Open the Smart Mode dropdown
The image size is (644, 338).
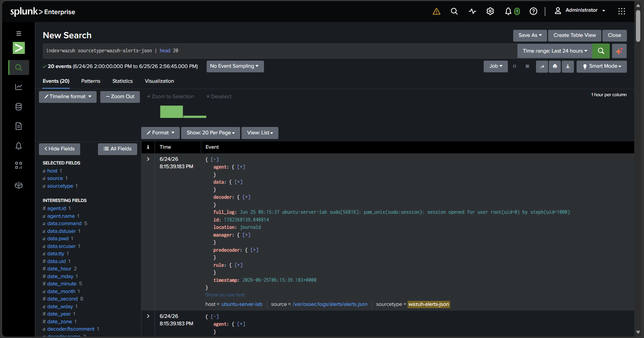(602, 66)
